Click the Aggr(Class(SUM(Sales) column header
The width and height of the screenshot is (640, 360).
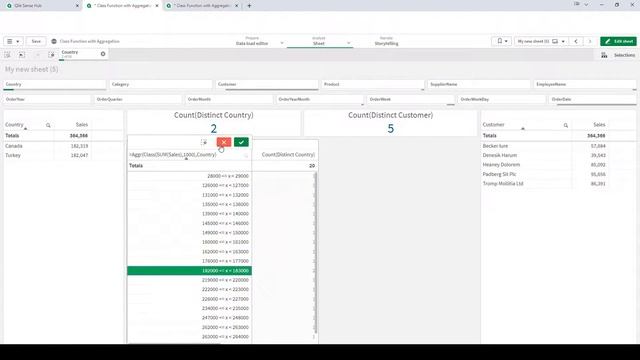[x=173, y=155]
